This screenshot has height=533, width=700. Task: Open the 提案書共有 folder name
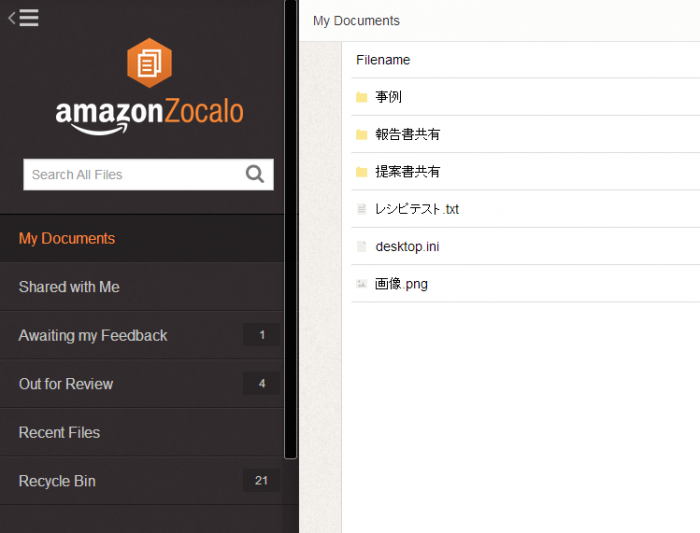[408, 172]
